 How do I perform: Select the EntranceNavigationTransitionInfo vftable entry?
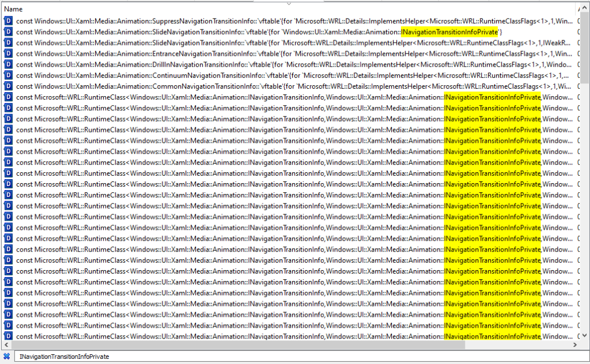pos(230,54)
